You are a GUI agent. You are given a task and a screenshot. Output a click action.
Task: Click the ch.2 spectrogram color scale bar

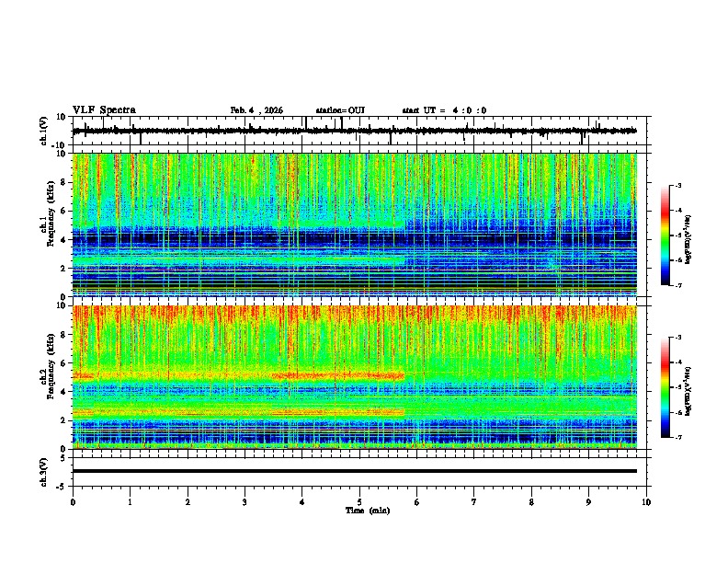coord(665,387)
